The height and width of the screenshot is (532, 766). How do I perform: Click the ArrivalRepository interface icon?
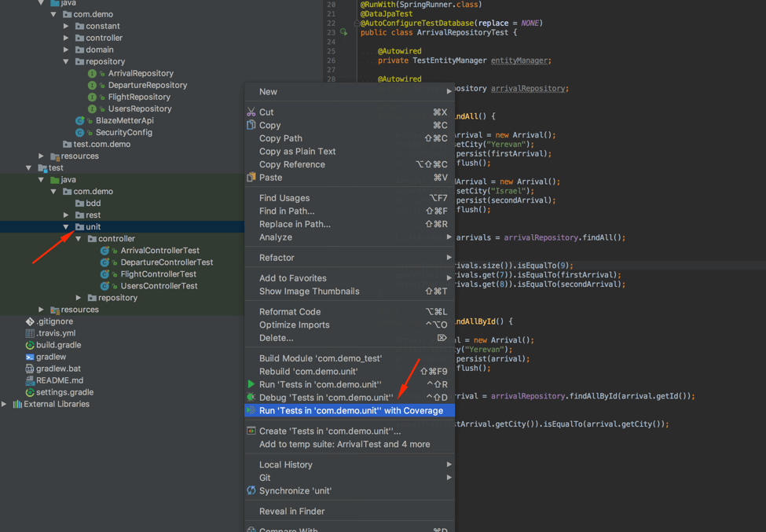(92, 73)
